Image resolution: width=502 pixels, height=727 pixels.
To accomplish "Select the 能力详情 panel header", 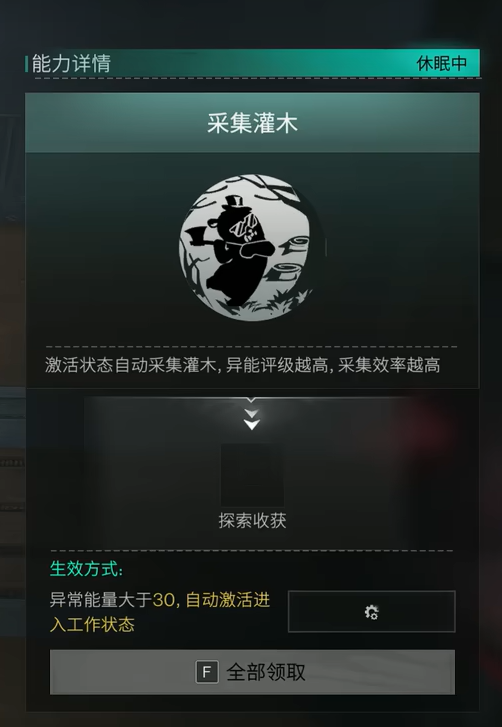I will click(253, 64).
